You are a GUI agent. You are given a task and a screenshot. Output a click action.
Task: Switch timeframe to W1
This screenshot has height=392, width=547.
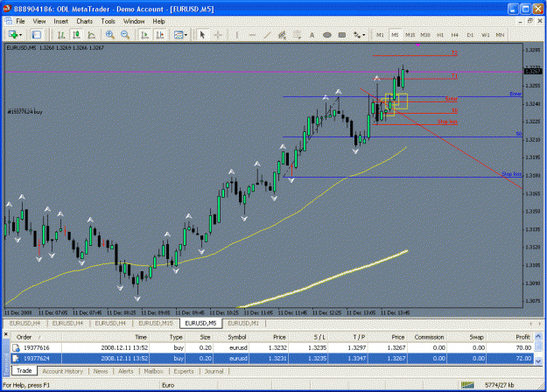pos(485,34)
